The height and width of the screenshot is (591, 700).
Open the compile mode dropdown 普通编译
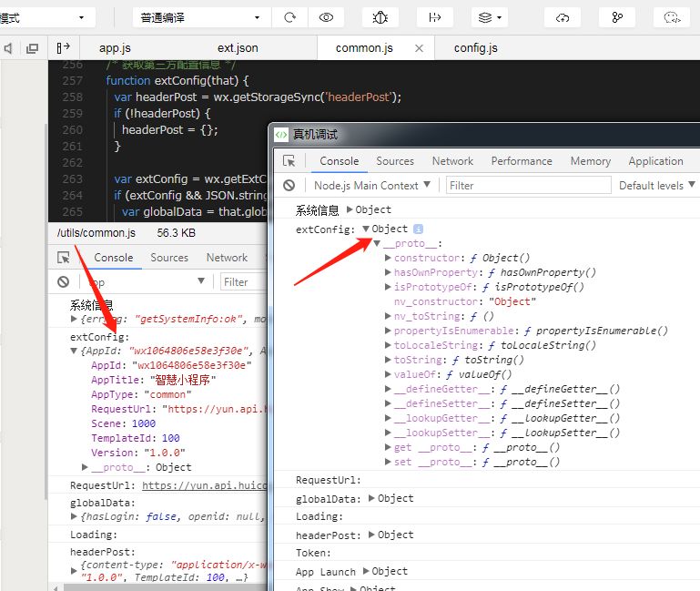200,17
